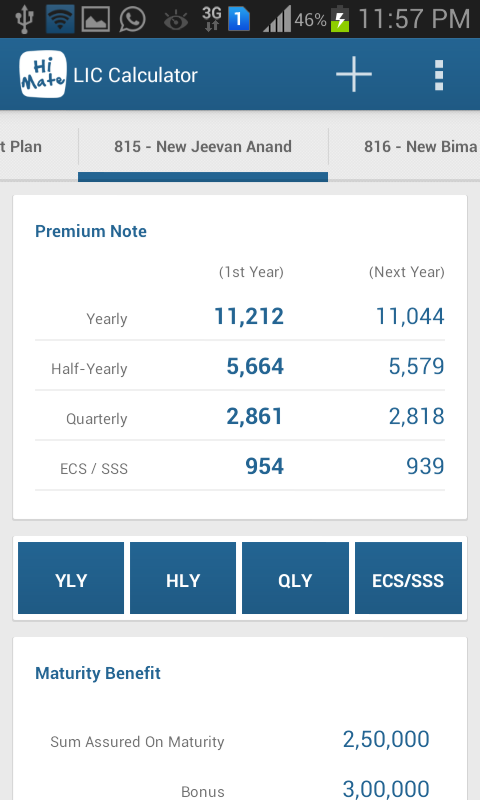Tap the Premium Note heading
480x800 pixels.
click(x=91, y=231)
